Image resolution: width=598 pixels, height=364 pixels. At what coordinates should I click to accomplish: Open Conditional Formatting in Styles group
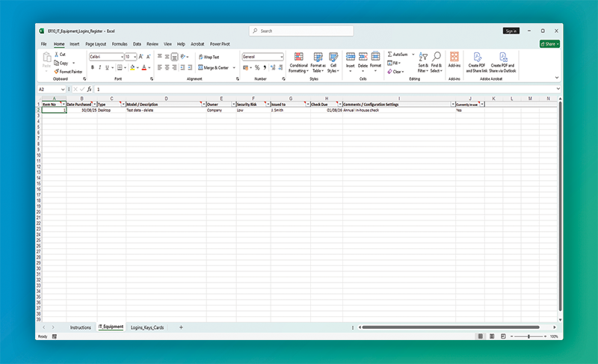coord(298,61)
